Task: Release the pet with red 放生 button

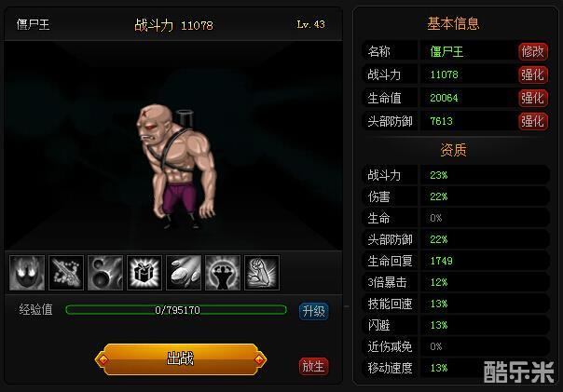Action: pyautogui.click(x=313, y=366)
